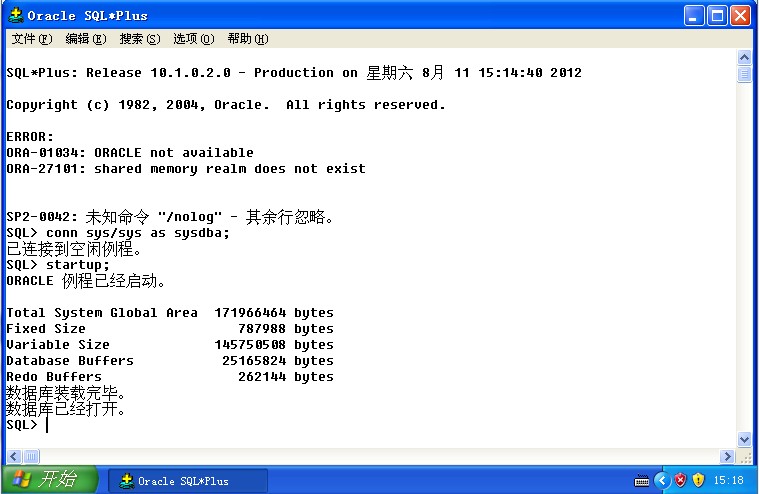Click the 'ORA-27101: shared memory realm' line

click(x=186, y=169)
